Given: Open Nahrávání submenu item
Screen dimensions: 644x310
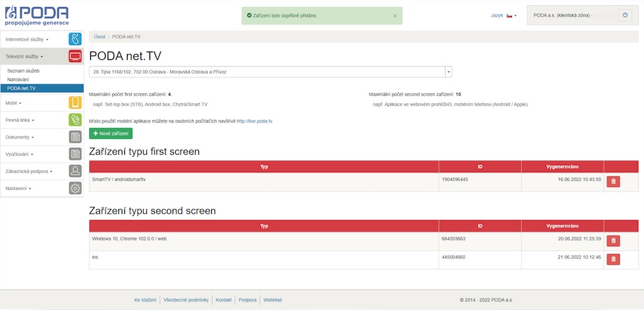Looking at the screenshot, I should click(x=18, y=79).
